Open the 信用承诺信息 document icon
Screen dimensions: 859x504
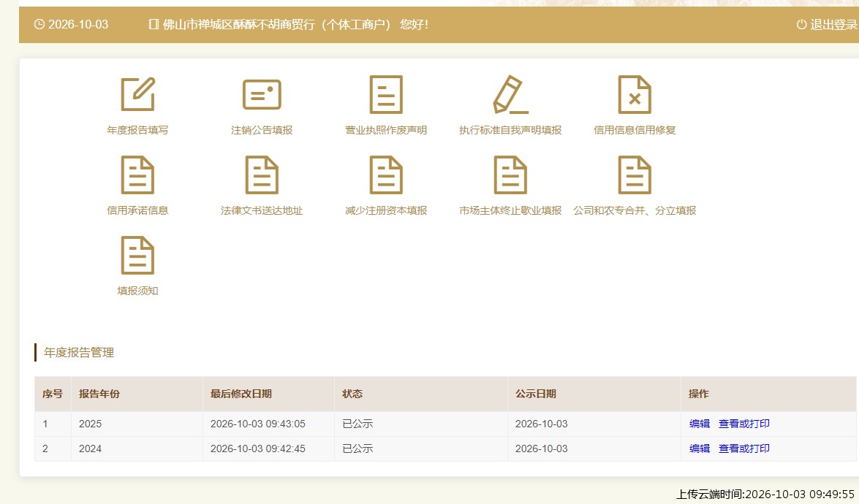137,175
